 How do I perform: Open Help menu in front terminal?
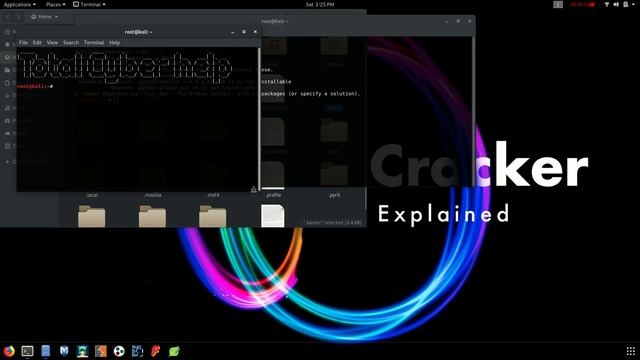coord(114,42)
